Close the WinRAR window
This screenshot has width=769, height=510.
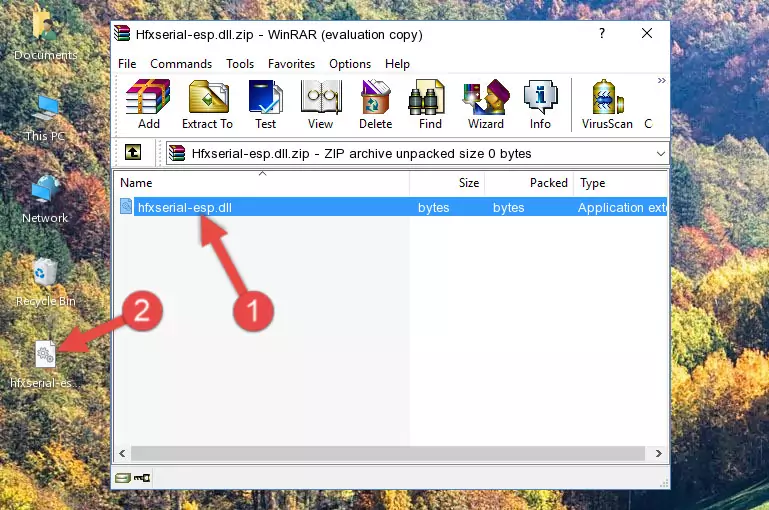[647, 33]
